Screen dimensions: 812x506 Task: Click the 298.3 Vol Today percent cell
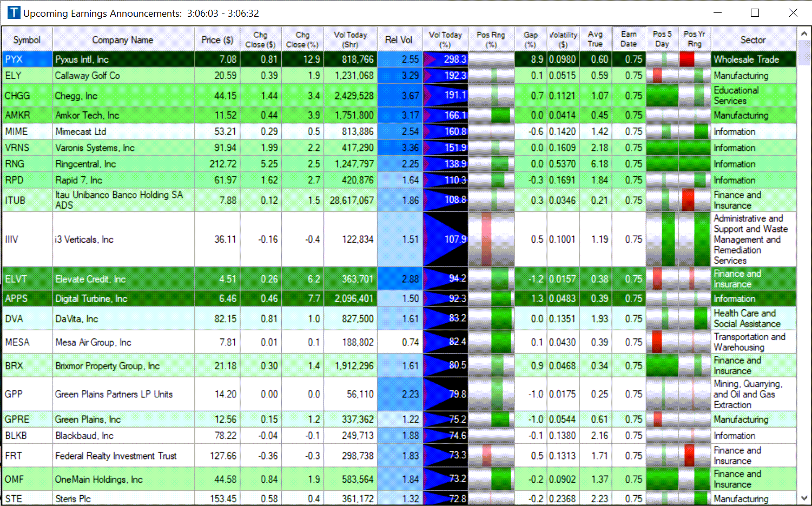point(445,59)
